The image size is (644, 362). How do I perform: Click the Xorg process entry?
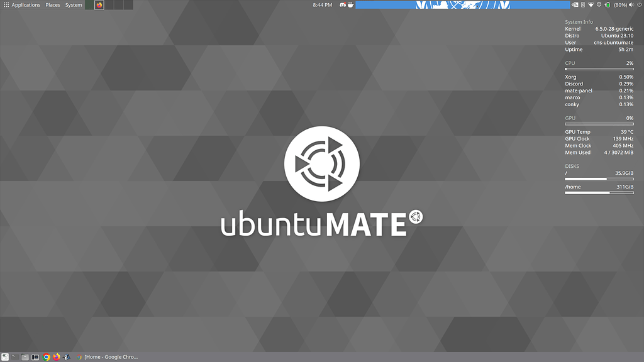point(599,77)
